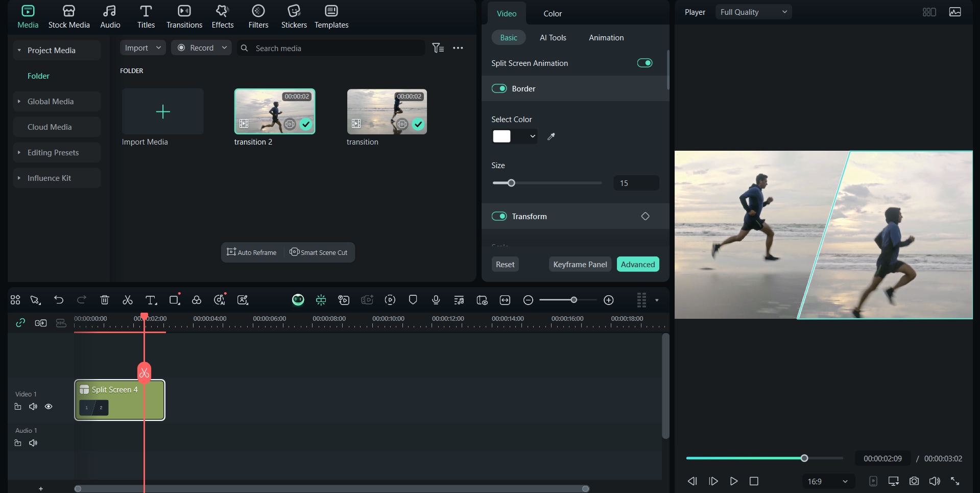
Task: Zoom in the timeline with plus icon
Action: tap(609, 300)
